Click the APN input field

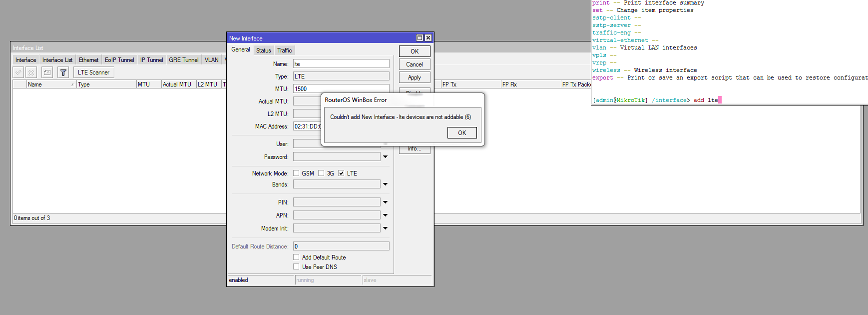tap(337, 215)
